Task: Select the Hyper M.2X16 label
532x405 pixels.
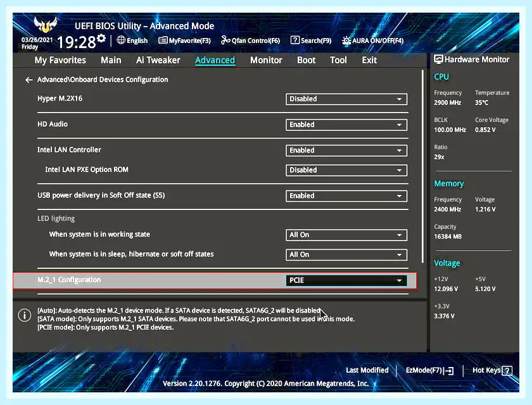Action: pyautogui.click(x=60, y=98)
